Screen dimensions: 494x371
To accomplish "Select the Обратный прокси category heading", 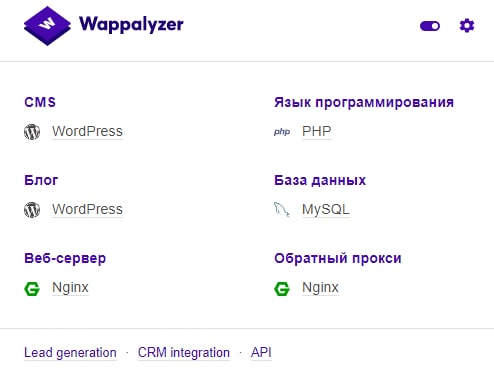I will click(x=338, y=258).
